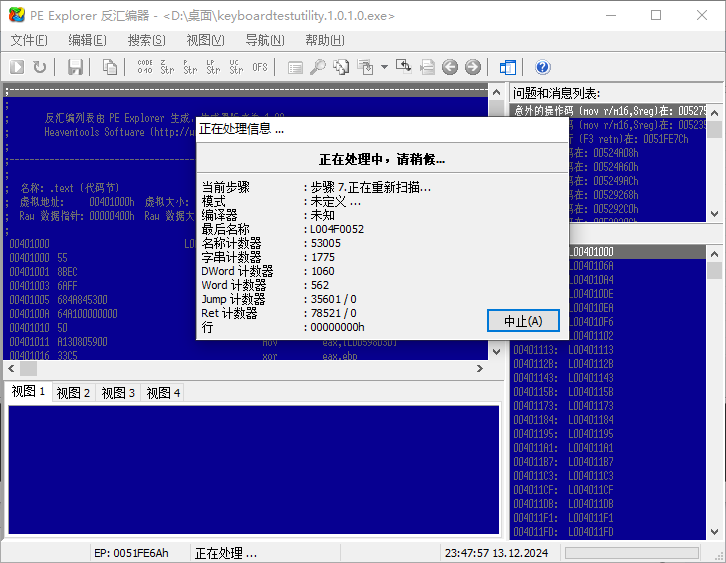
Task: Open the 导航(N) menu
Action: click(x=264, y=40)
